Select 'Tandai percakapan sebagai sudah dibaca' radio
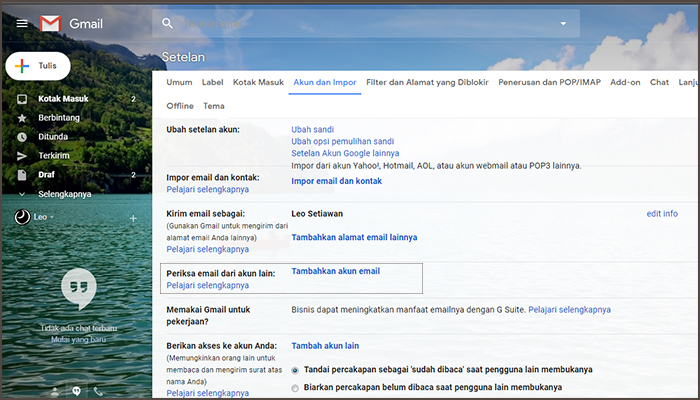The width and height of the screenshot is (700, 400). [x=295, y=370]
